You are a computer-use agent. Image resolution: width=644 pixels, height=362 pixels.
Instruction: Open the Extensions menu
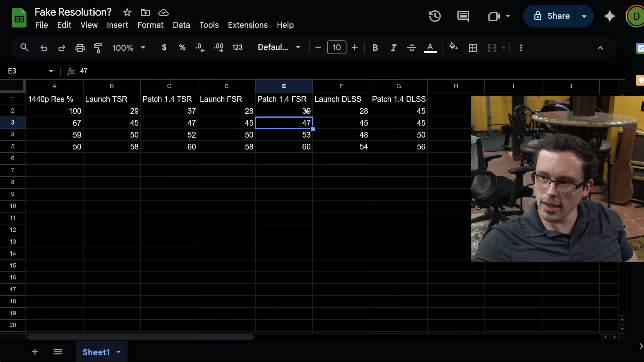(248, 25)
